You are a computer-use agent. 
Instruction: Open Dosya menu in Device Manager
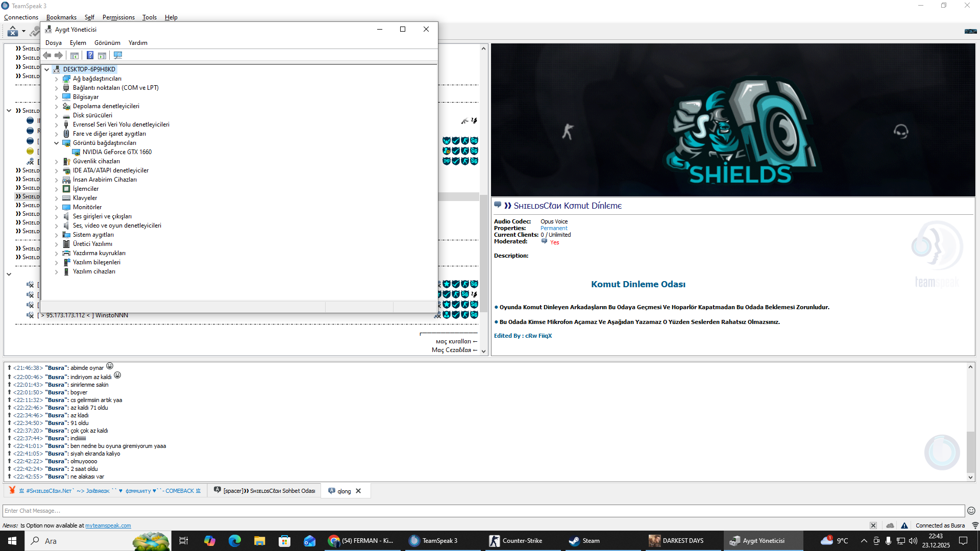tap(54, 43)
